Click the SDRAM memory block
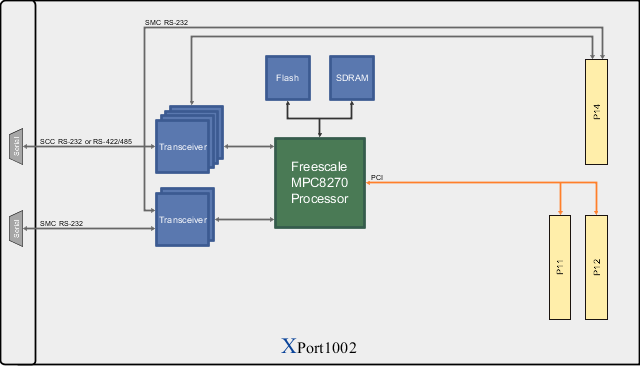This screenshot has height=366, width=640. (352, 78)
